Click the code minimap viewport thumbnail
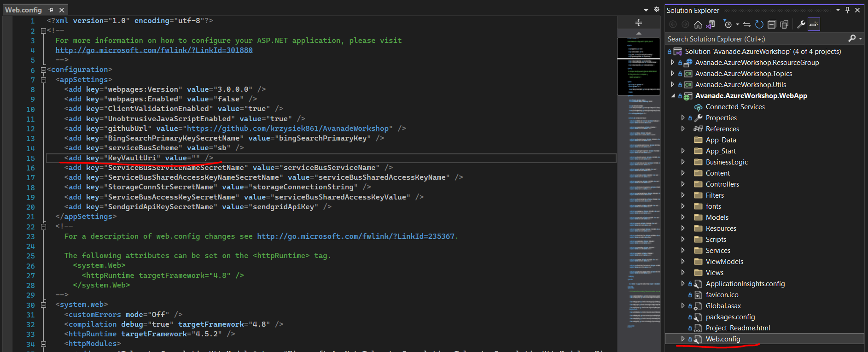Screen dimensions: 868x352 pyautogui.click(x=639, y=66)
